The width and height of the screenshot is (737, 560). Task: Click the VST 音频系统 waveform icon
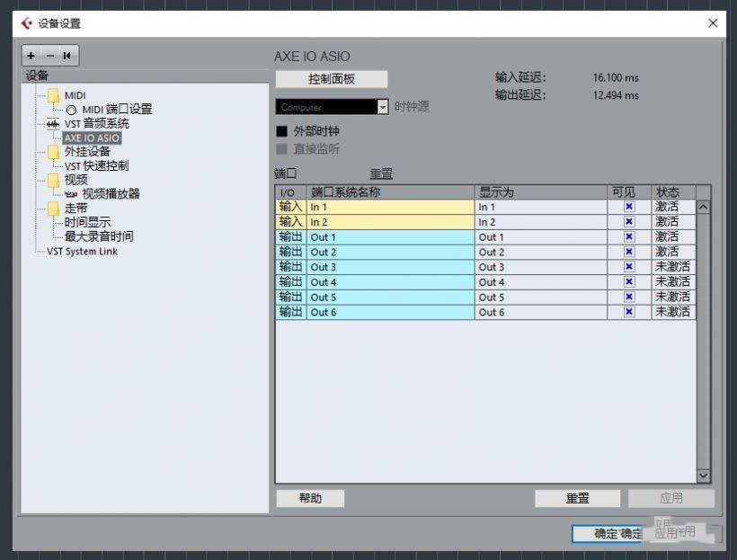53,124
